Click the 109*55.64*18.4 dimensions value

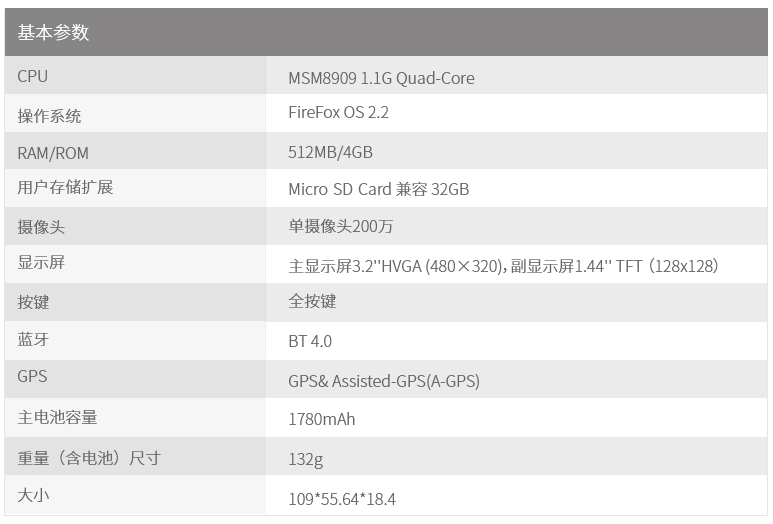tap(342, 498)
